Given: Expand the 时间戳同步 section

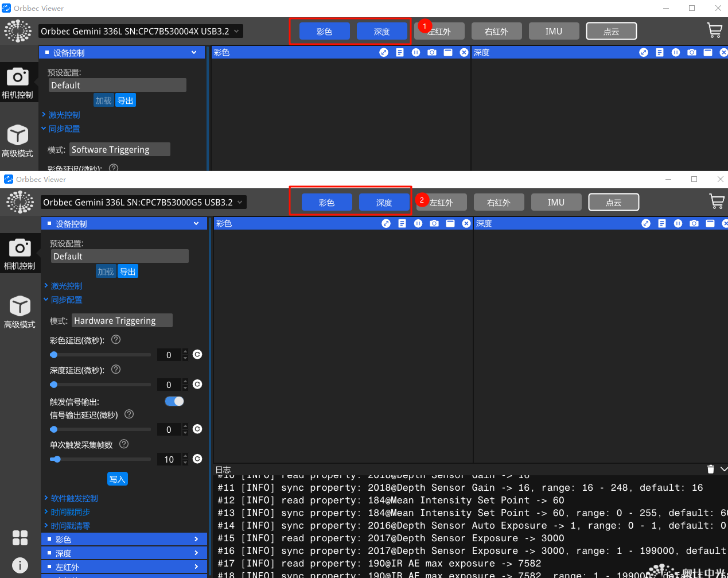Looking at the screenshot, I should (x=70, y=512).
